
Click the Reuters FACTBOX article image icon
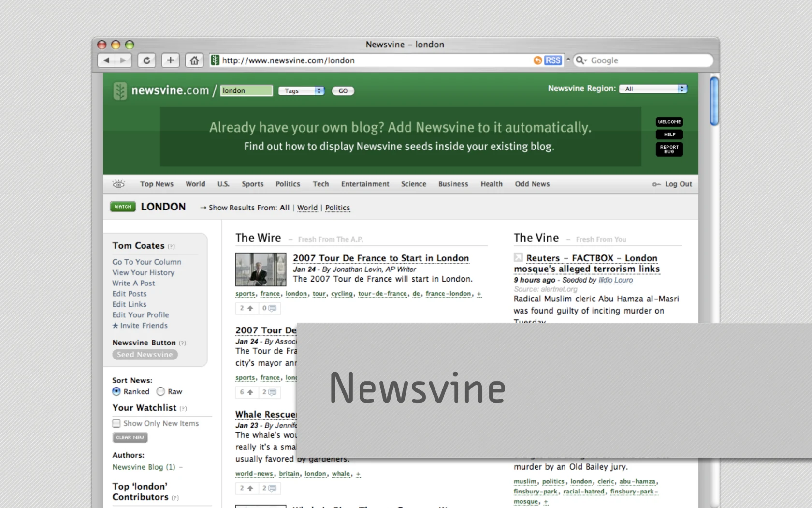pos(518,258)
